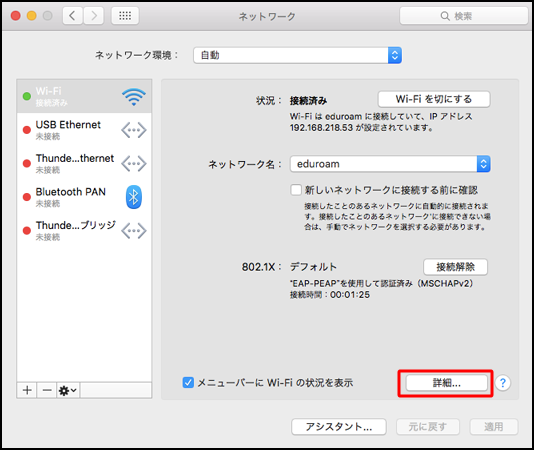This screenshot has width=534, height=450.
Task: Turn Wi-Fi off button
Action: pyautogui.click(x=434, y=99)
